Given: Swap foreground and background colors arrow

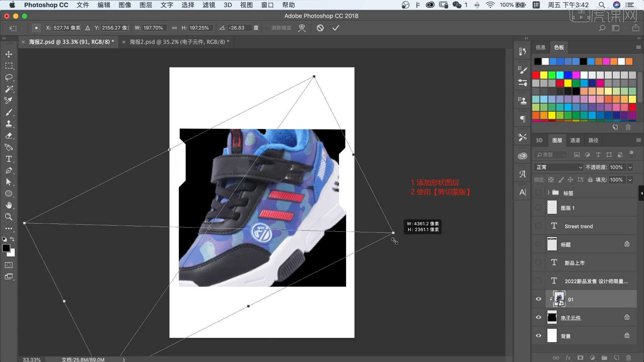Looking at the screenshot, I should pos(12,239).
